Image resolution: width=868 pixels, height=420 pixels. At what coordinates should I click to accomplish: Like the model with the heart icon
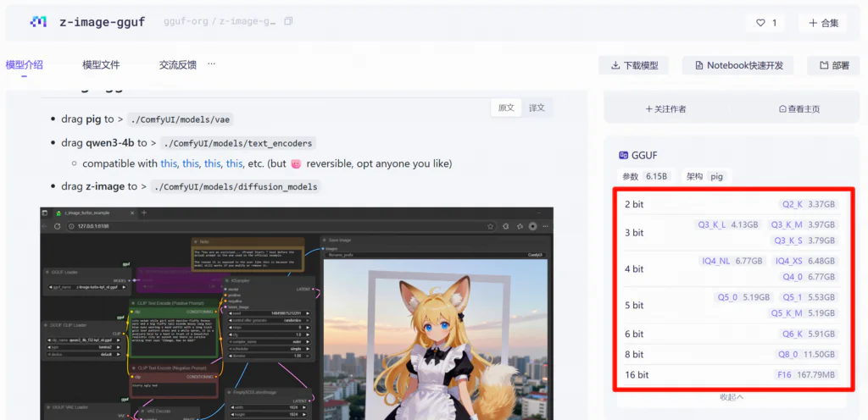click(766, 23)
